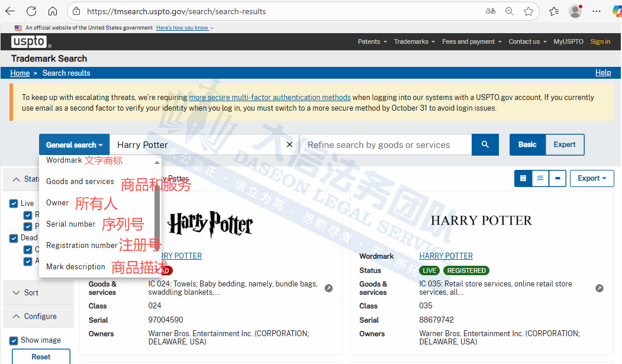622x364 pixels.
Task: Uncheck the Live status checkbox
Action: click(14, 204)
